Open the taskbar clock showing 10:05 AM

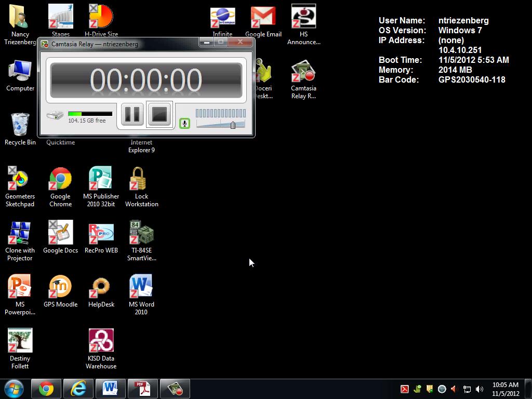(x=506, y=389)
